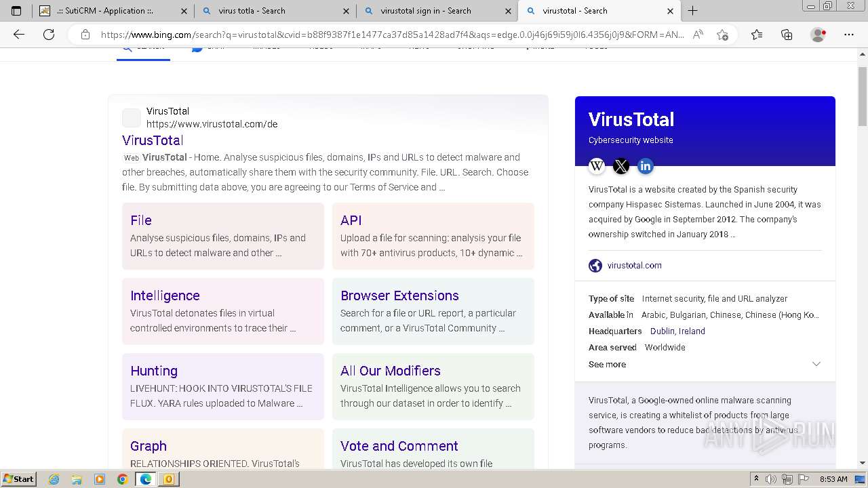
Task: Close the virustotal sign in tab
Action: coord(509,11)
